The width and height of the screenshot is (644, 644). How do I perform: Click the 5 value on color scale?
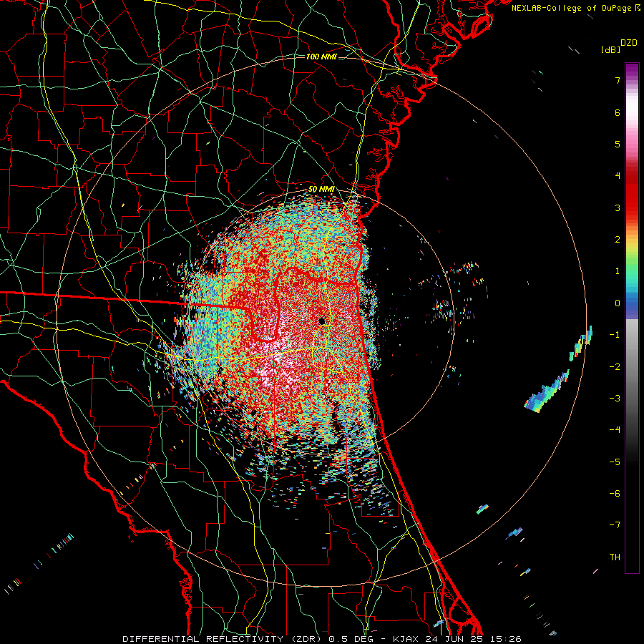click(x=618, y=144)
